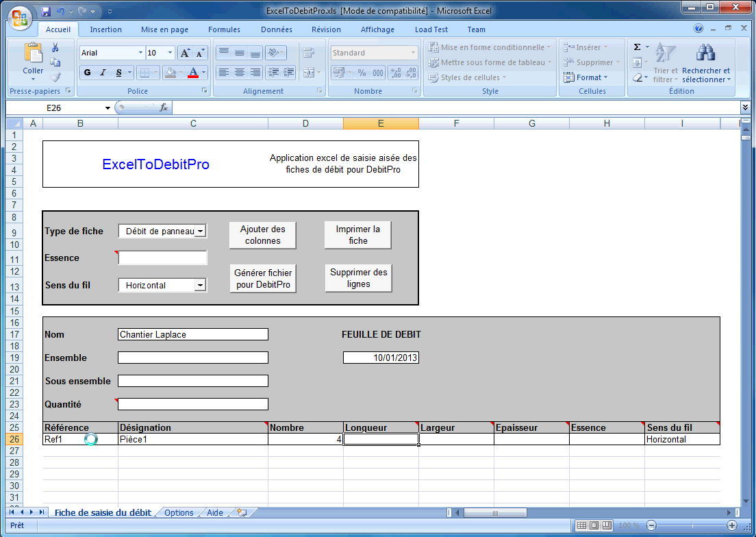
Task: Customize the Quick Access Toolbar dropdown
Action: (110, 11)
